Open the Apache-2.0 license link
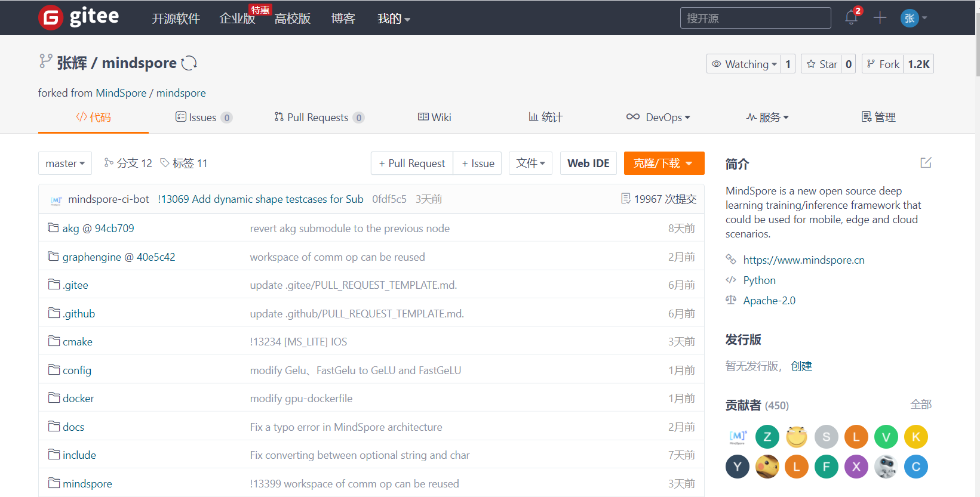Screen dimensions: 980x497 pyautogui.click(x=769, y=301)
